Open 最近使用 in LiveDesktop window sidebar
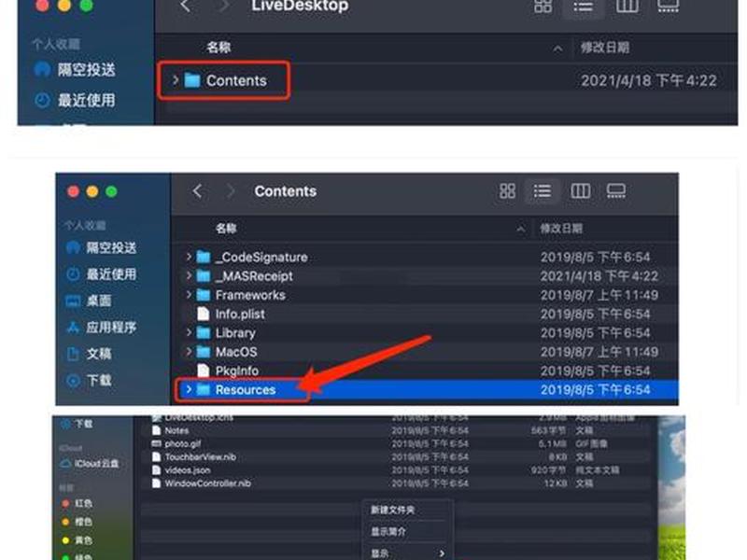 click(x=75, y=100)
